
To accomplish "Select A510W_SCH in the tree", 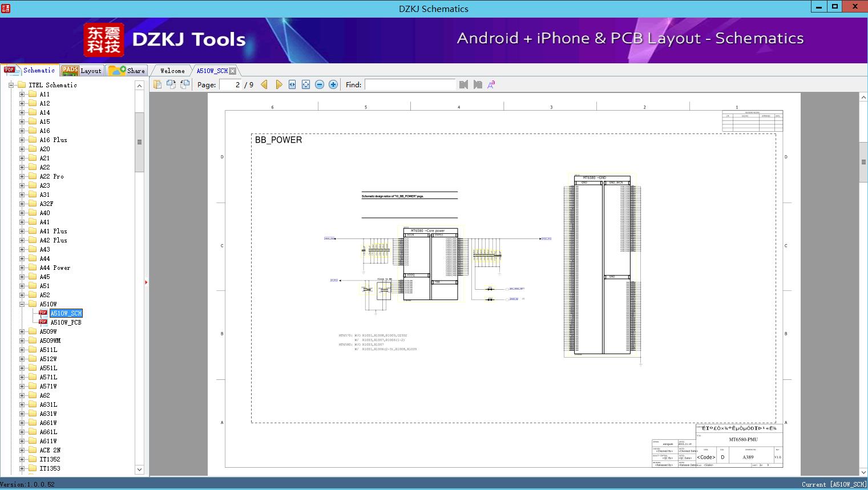I will pos(66,313).
